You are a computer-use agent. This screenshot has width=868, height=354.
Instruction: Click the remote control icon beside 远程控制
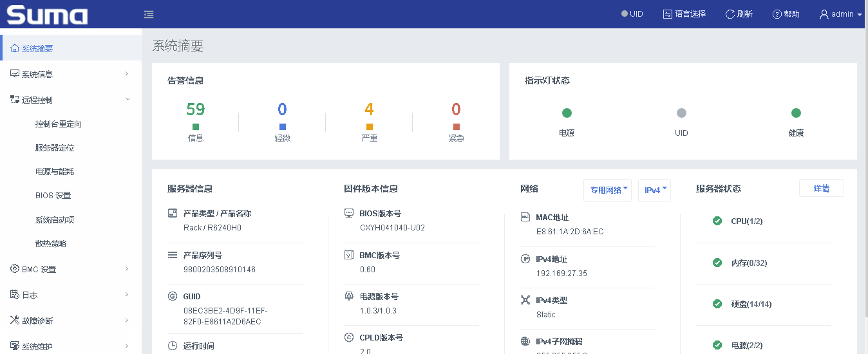tap(15, 100)
